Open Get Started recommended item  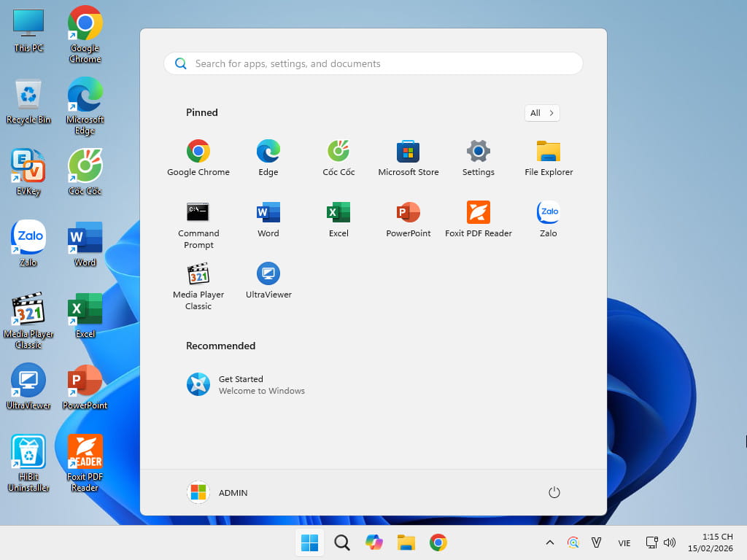pyautogui.click(x=246, y=385)
